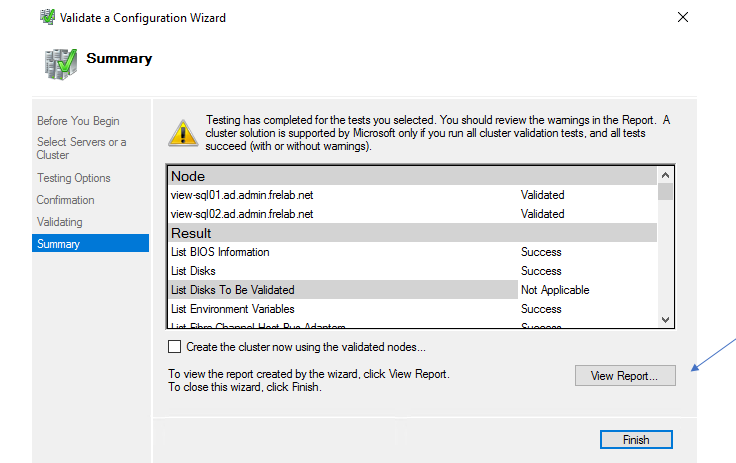The width and height of the screenshot is (736, 463).
Task: Select the view-sql02.ad.admin.frelab.net node row
Action: [242, 214]
